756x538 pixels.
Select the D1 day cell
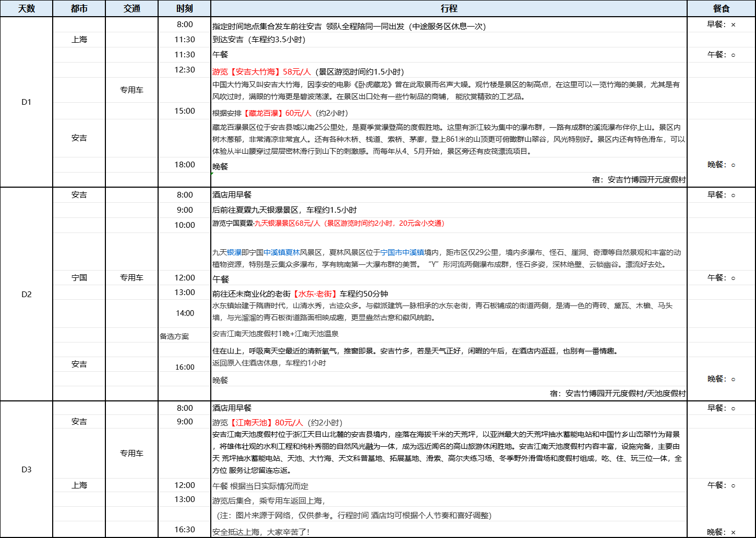tap(26, 102)
